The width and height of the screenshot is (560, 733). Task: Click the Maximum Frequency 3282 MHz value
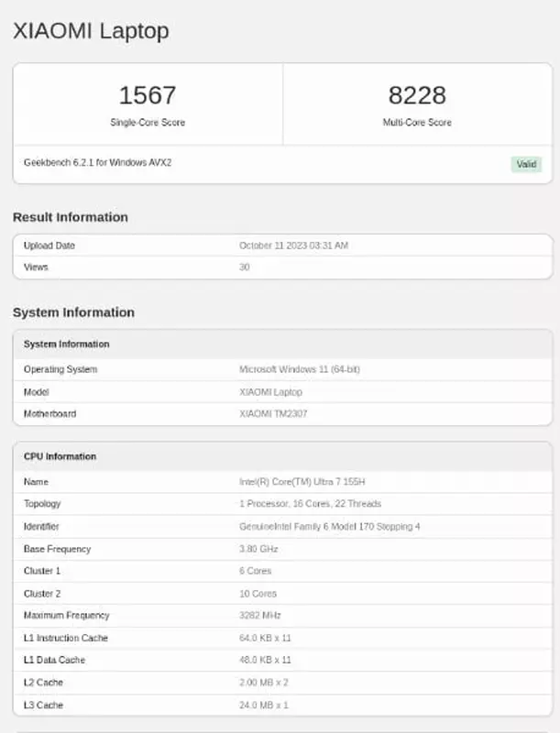pyautogui.click(x=258, y=616)
